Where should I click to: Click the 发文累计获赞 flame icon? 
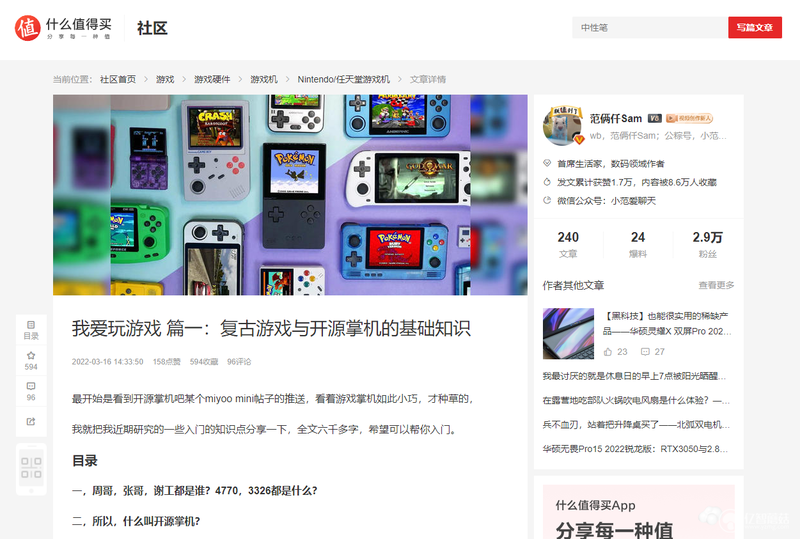point(547,182)
